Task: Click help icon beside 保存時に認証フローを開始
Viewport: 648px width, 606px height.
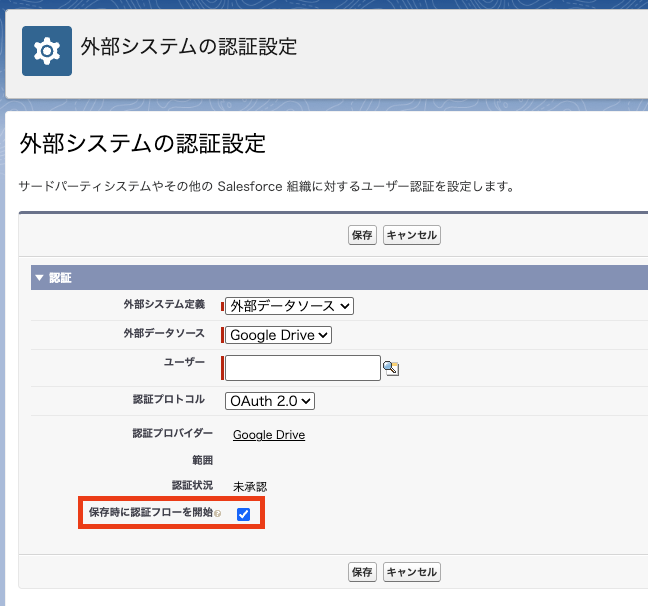Action: tap(218, 514)
